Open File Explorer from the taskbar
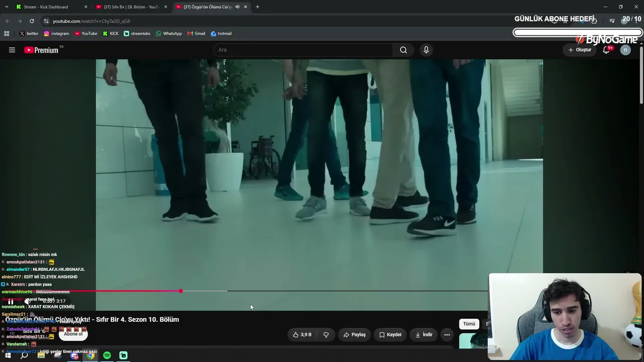The image size is (644, 362). (41, 355)
